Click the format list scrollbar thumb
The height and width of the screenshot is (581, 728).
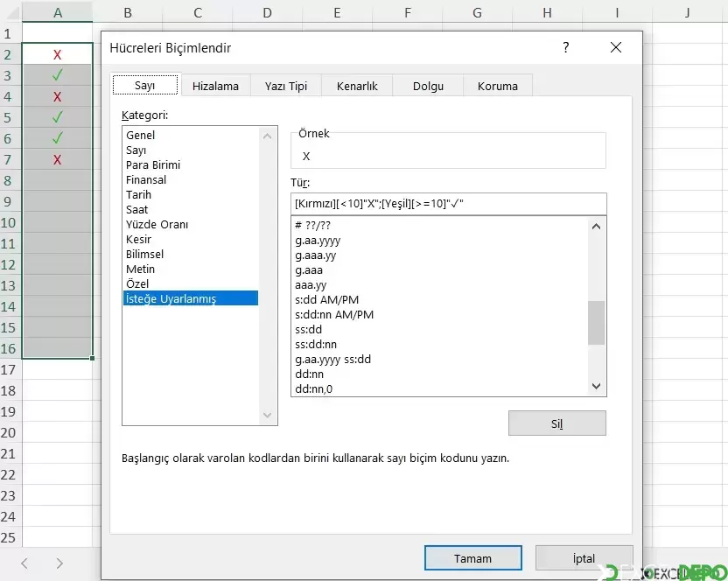[596, 323]
